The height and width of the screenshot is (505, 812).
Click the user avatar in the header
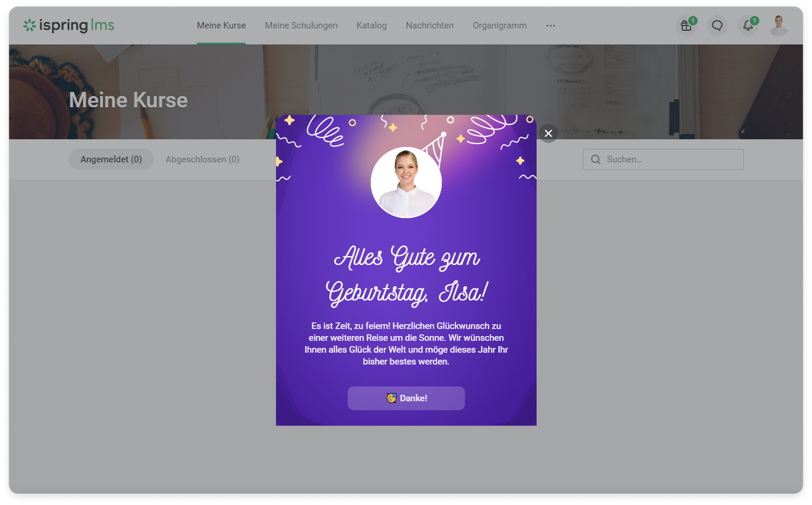[778, 25]
